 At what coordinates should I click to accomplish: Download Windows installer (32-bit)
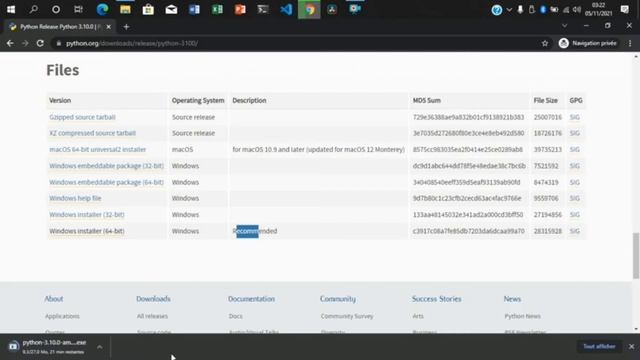point(87,214)
